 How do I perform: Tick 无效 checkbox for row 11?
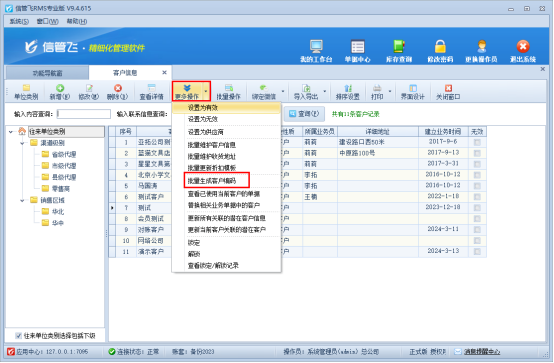[x=477, y=252]
